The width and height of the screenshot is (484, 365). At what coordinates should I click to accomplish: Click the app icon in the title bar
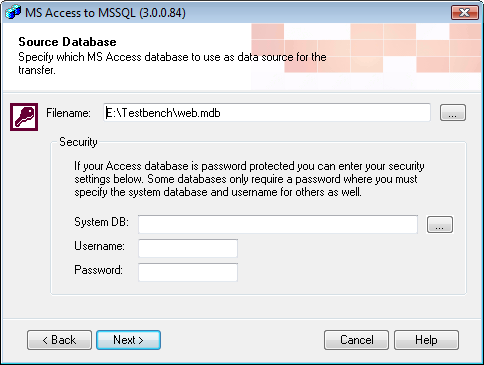click(13, 13)
